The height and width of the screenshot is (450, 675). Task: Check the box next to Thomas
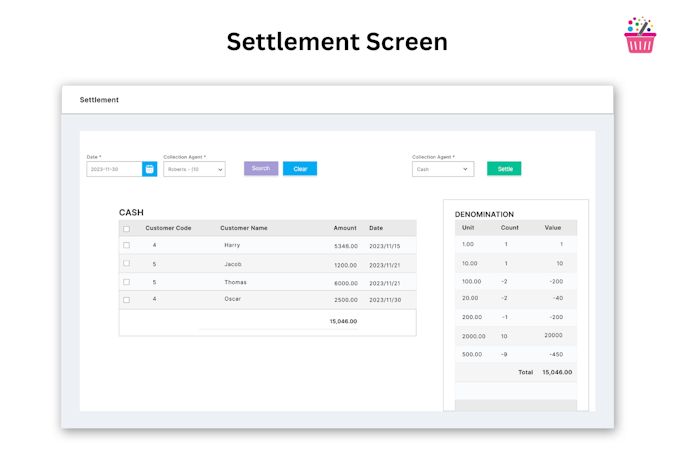(x=126, y=282)
